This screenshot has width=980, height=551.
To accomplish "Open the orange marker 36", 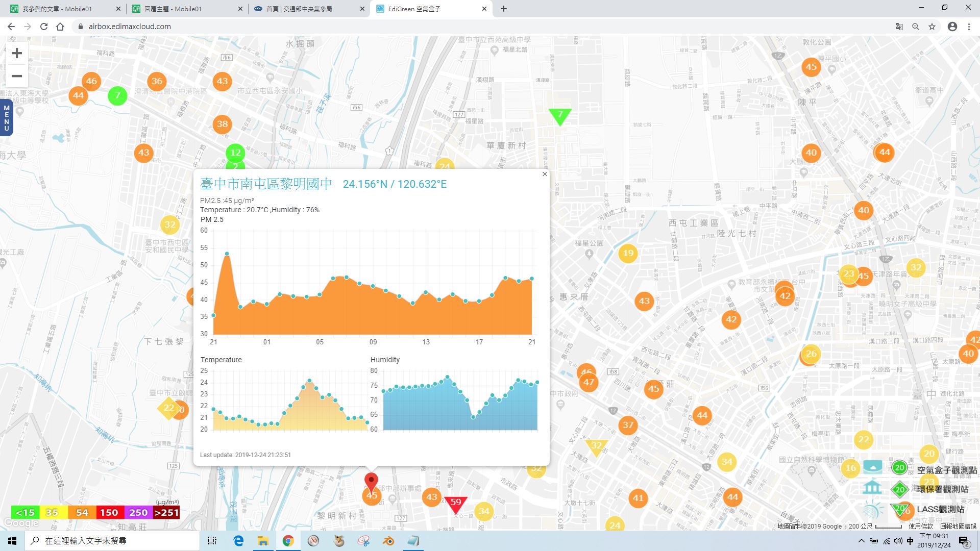I will [x=157, y=81].
